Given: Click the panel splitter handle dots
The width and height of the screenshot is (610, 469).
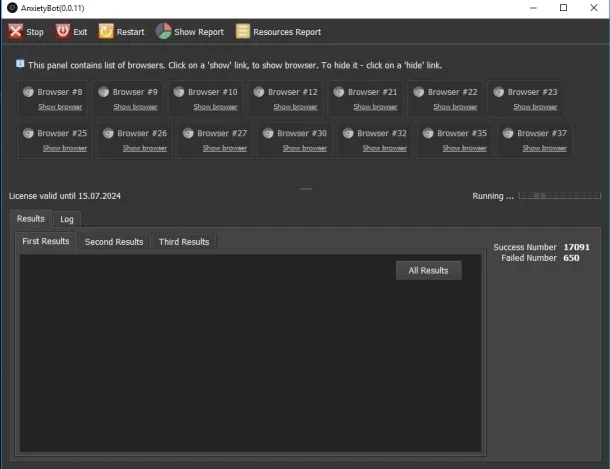Looking at the screenshot, I should pyautogui.click(x=306, y=189).
